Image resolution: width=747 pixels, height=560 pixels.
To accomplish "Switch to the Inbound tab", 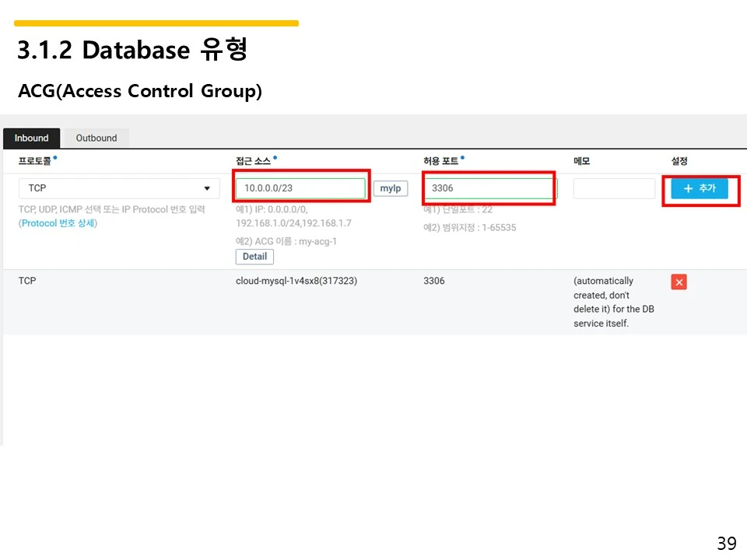I will click(x=31, y=138).
